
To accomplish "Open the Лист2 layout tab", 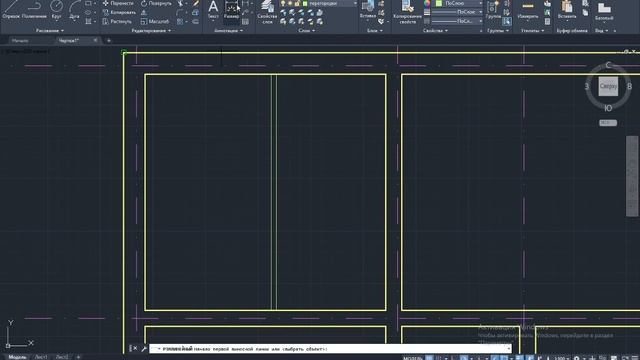I will coord(62,357).
